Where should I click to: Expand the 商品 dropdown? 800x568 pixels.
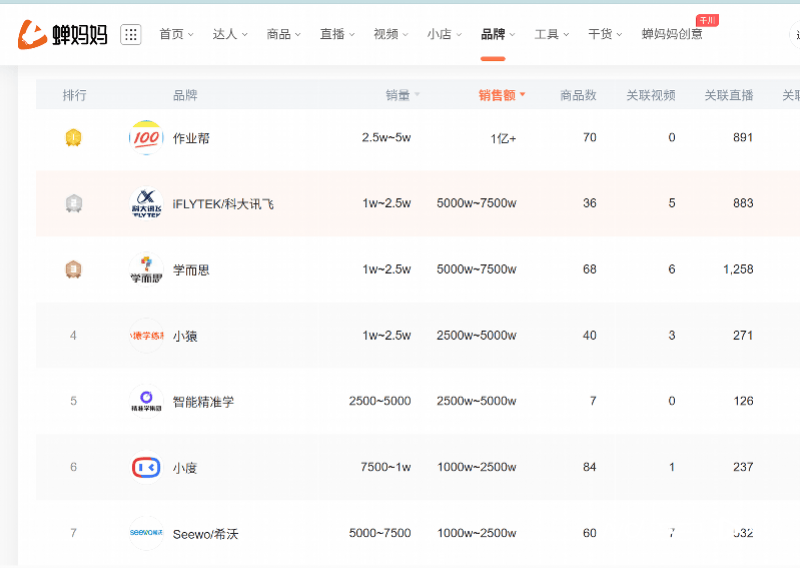click(x=284, y=34)
